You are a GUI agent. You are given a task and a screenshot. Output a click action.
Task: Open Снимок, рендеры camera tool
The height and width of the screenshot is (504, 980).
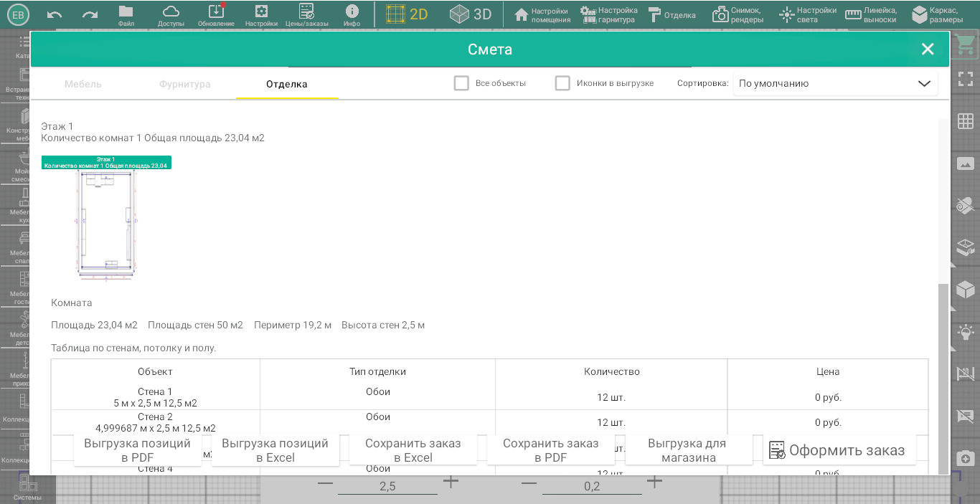click(738, 14)
